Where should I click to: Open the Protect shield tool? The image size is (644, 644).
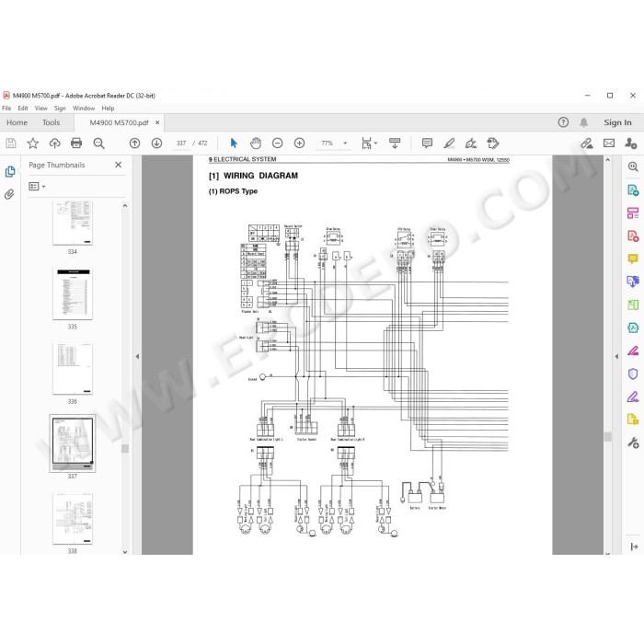pos(633,374)
